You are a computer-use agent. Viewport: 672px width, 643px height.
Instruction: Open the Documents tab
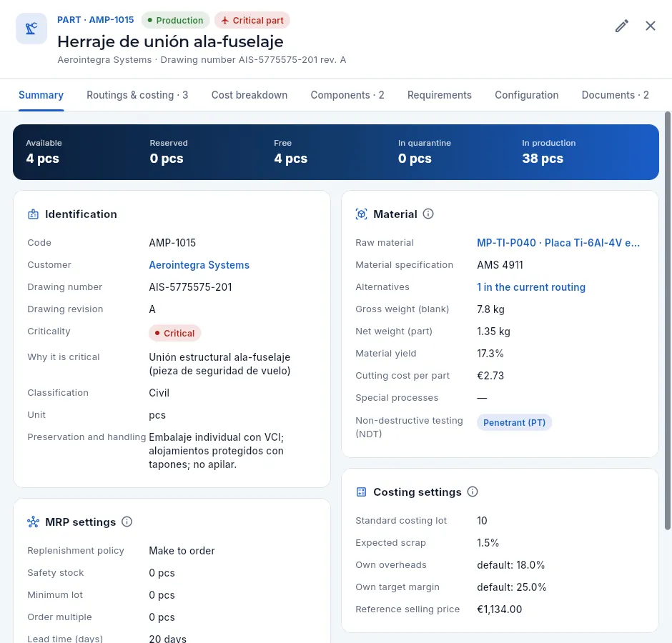point(615,95)
